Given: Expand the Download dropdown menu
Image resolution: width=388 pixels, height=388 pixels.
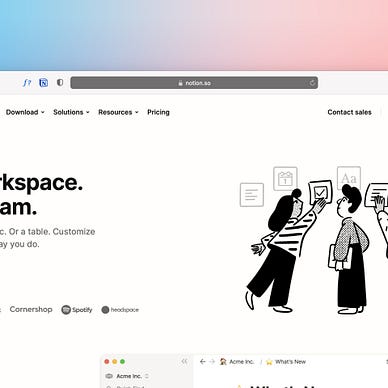Looking at the screenshot, I should [25, 112].
